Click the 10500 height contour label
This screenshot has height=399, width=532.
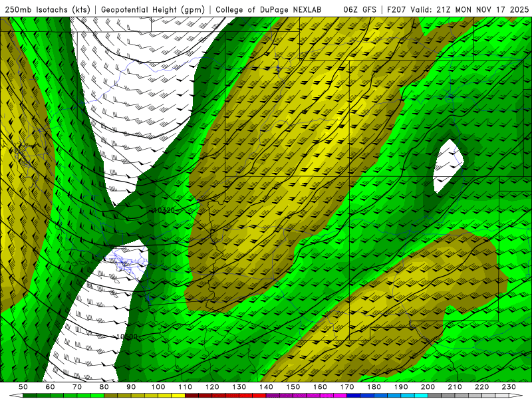click(x=126, y=336)
